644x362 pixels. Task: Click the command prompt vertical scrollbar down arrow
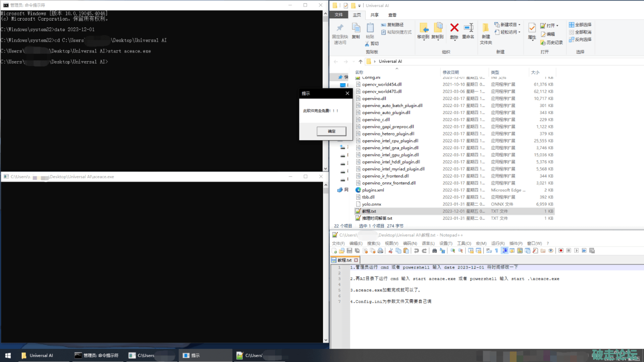[x=325, y=169]
